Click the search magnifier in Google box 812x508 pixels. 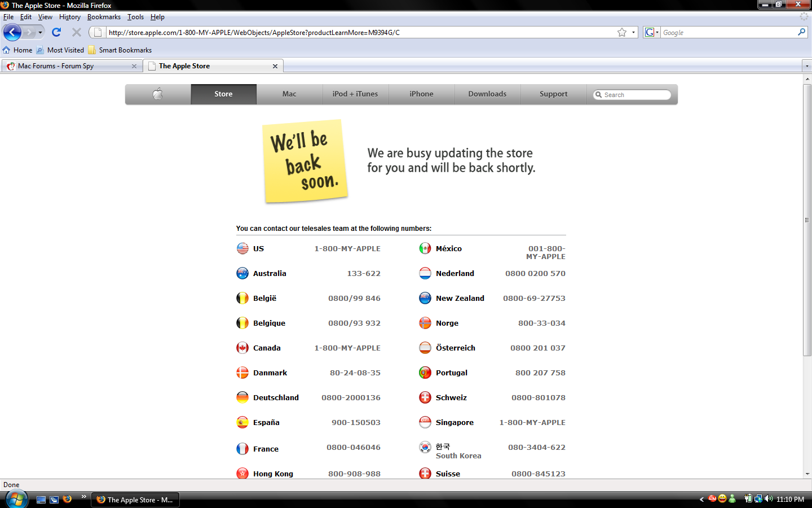(x=801, y=32)
